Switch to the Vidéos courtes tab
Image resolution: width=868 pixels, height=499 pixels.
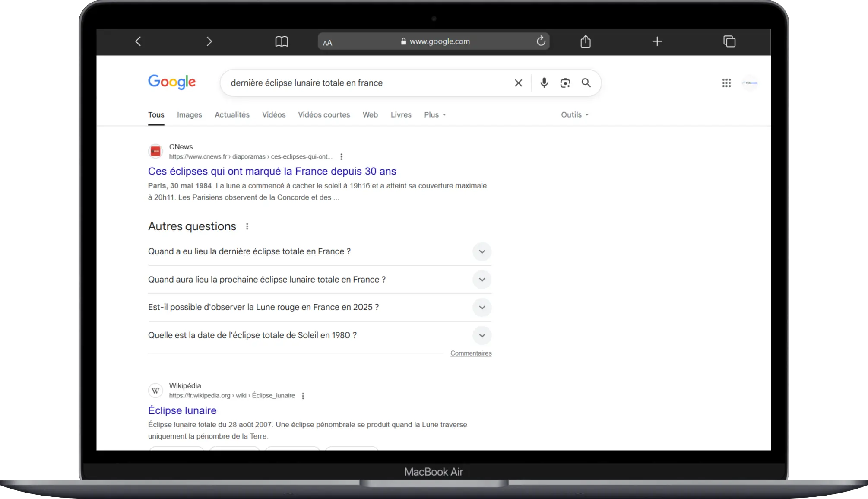324,115
